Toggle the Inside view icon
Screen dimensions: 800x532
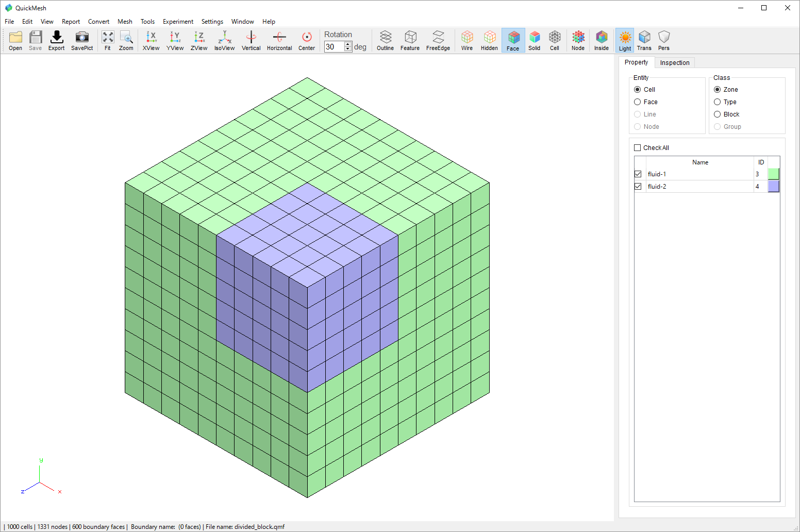tap(602, 40)
